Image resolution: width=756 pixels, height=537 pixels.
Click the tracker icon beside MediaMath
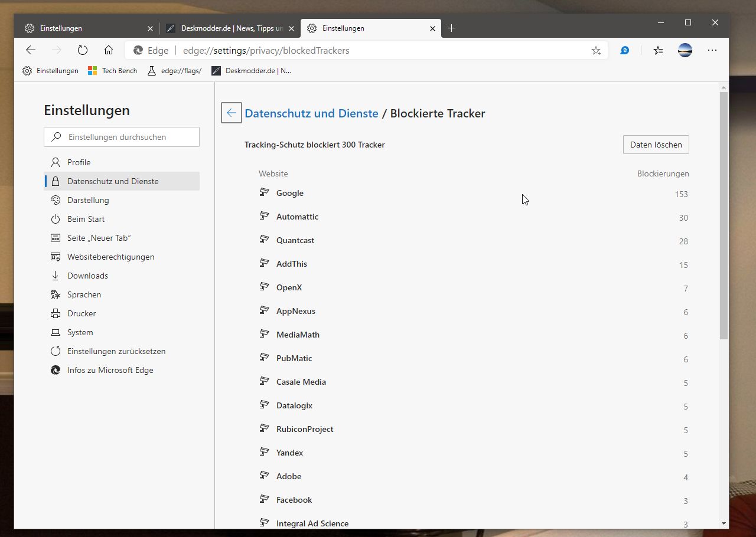[x=265, y=334]
